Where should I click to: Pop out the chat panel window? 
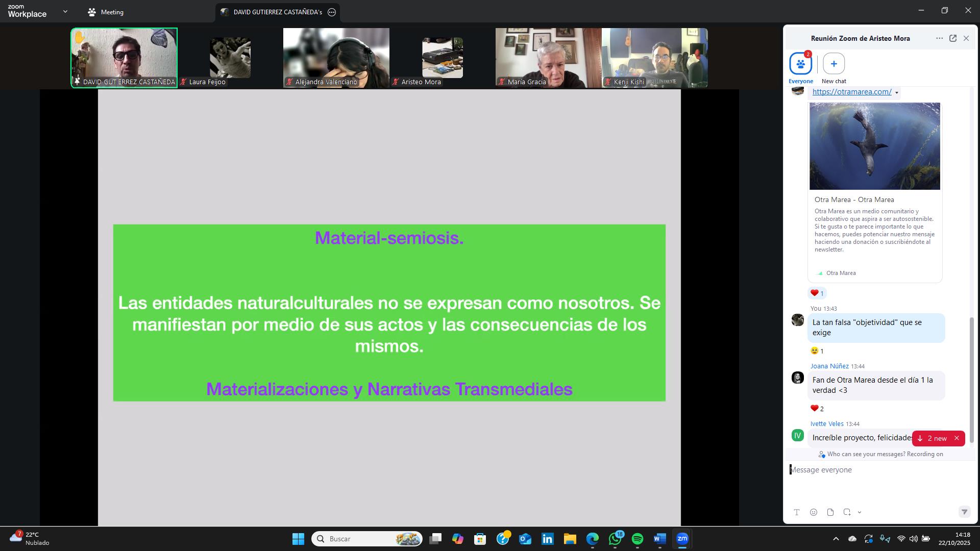tap(953, 38)
